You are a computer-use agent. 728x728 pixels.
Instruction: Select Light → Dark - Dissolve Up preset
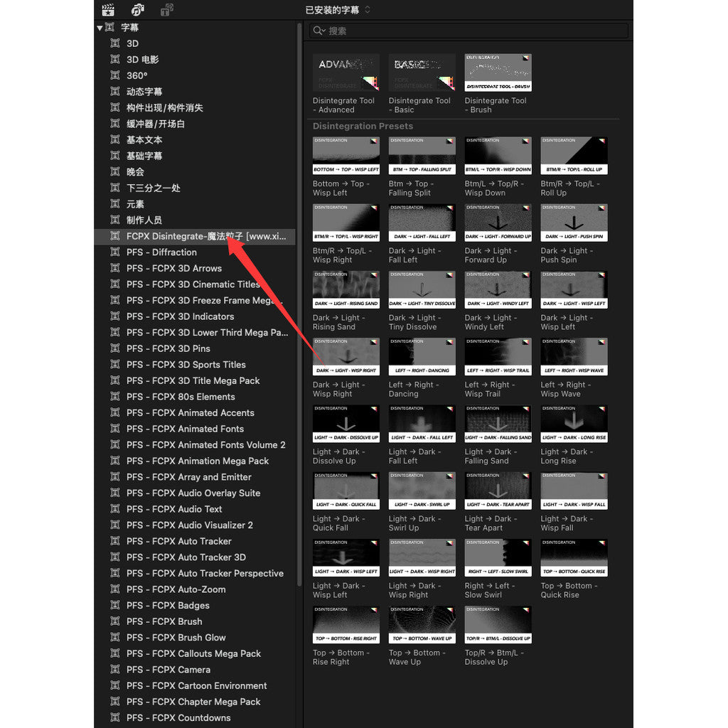[x=346, y=424]
